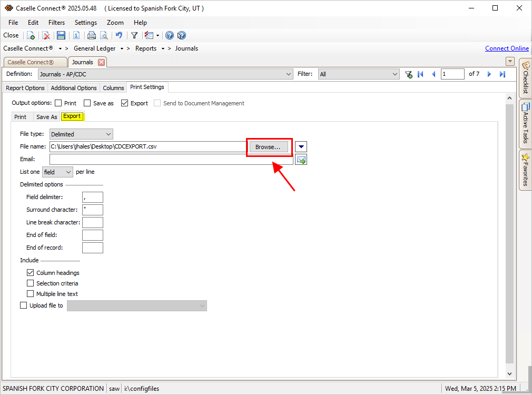Switch to the Report Options tab
The image size is (532, 395).
tap(25, 88)
